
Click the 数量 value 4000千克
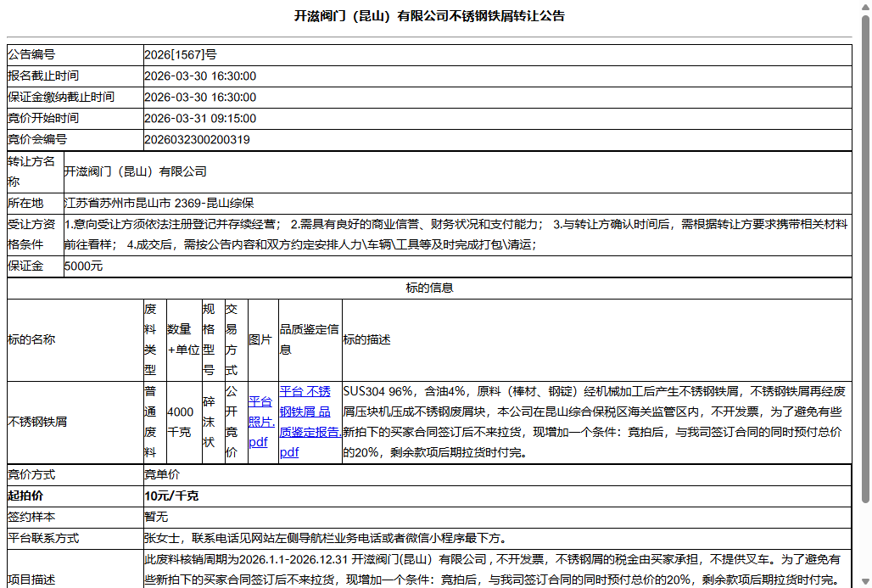click(x=182, y=422)
